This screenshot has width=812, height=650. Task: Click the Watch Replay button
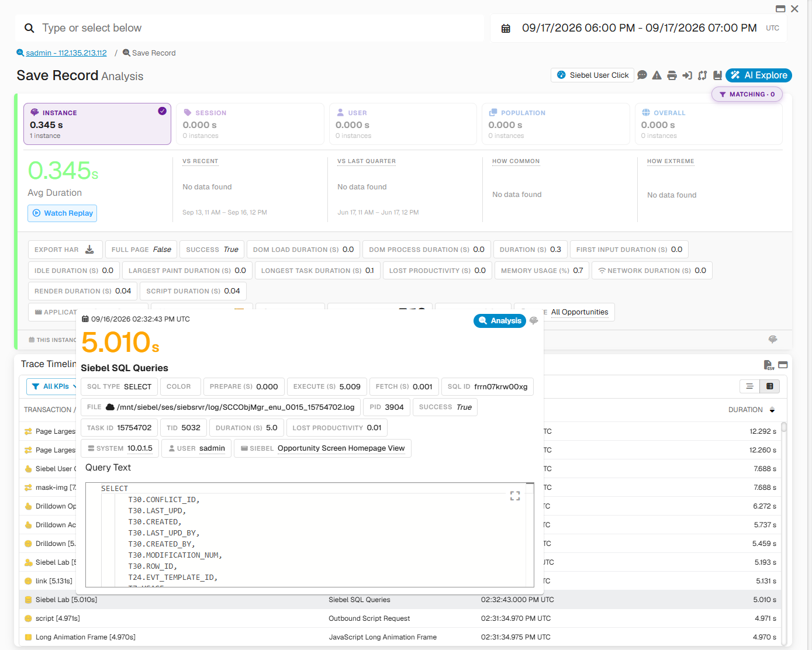(63, 213)
